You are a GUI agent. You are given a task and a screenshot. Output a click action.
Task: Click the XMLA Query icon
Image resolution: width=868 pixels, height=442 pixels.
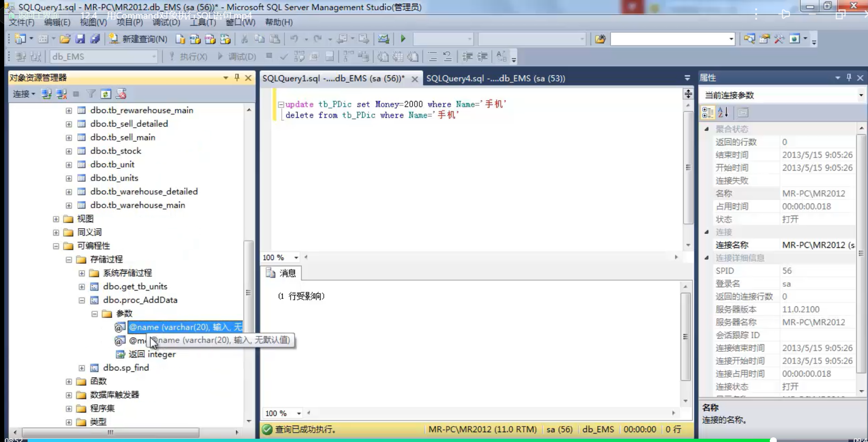(x=225, y=39)
